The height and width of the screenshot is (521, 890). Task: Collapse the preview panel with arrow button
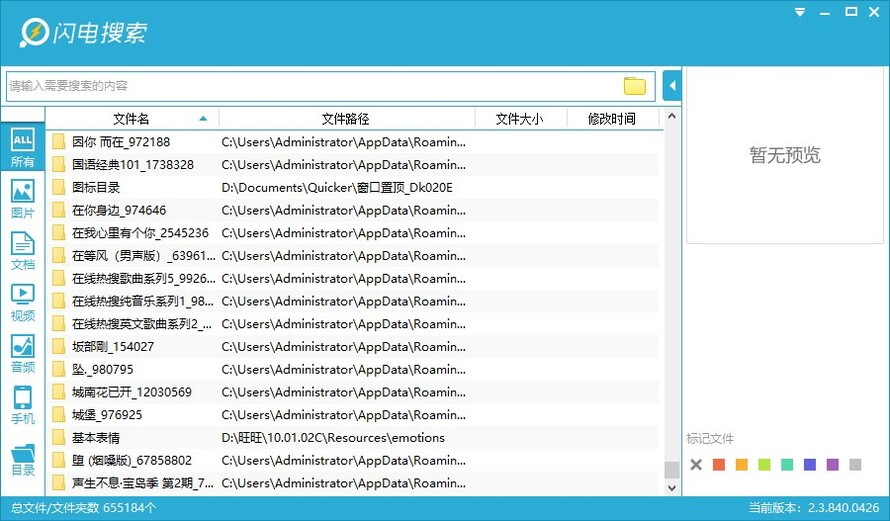(x=672, y=86)
